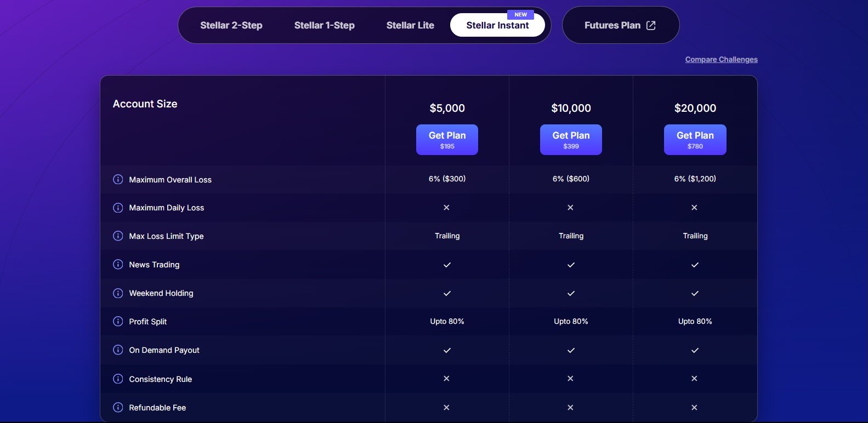Click the On Demand Payout checkmark for $20,000
The height and width of the screenshot is (423, 868).
[695, 350]
